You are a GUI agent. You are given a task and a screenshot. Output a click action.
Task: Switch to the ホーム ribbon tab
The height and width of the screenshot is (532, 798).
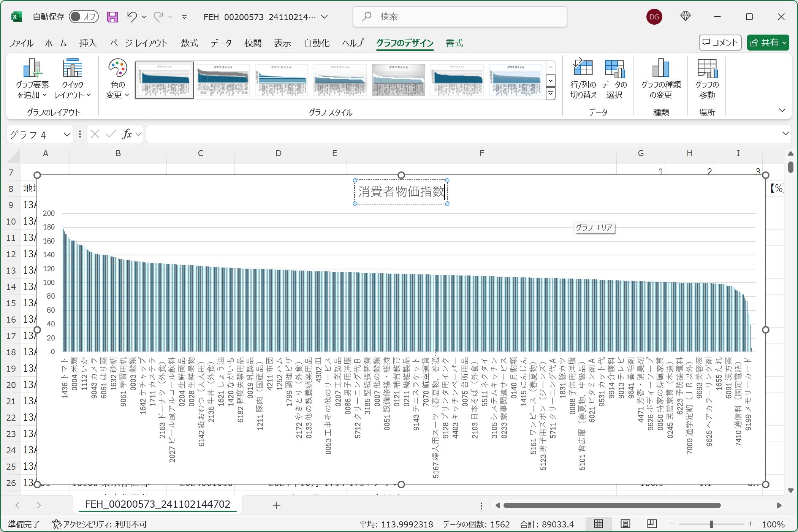(x=56, y=43)
